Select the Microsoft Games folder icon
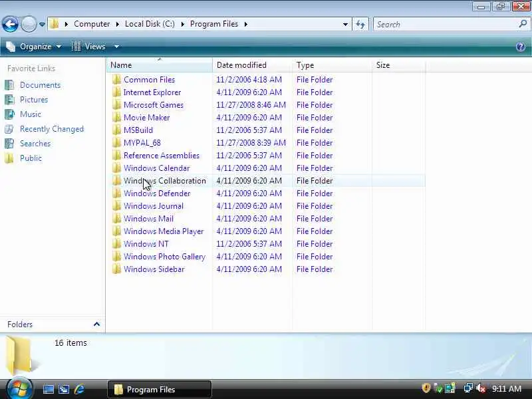 [x=117, y=105]
